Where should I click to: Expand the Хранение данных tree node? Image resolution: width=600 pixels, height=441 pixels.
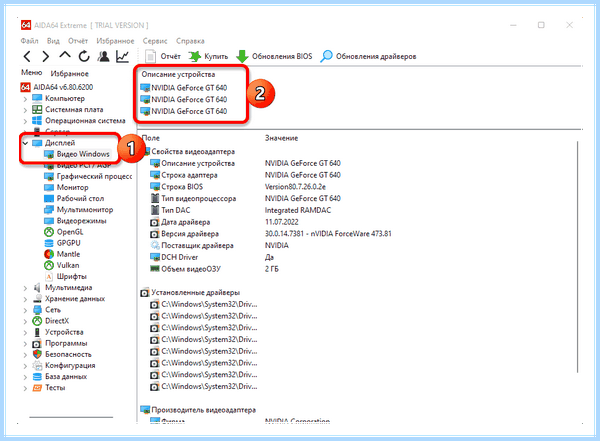25,299
